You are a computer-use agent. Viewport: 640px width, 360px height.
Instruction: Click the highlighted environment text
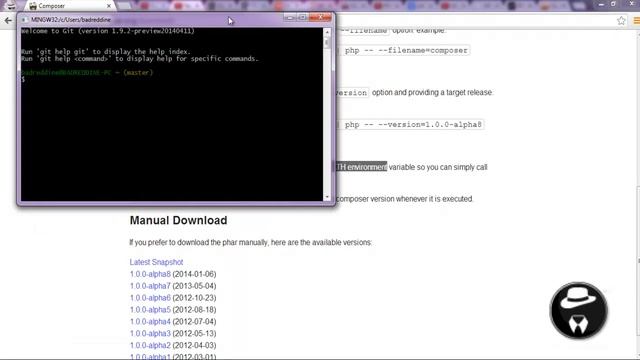click(361, 167)
